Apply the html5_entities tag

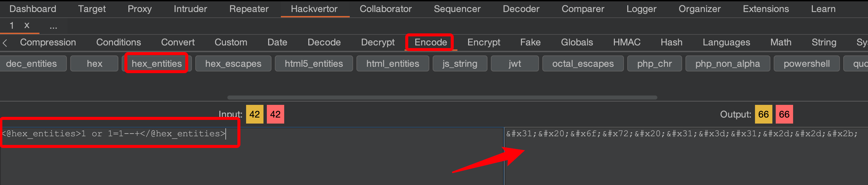[313, 63]
